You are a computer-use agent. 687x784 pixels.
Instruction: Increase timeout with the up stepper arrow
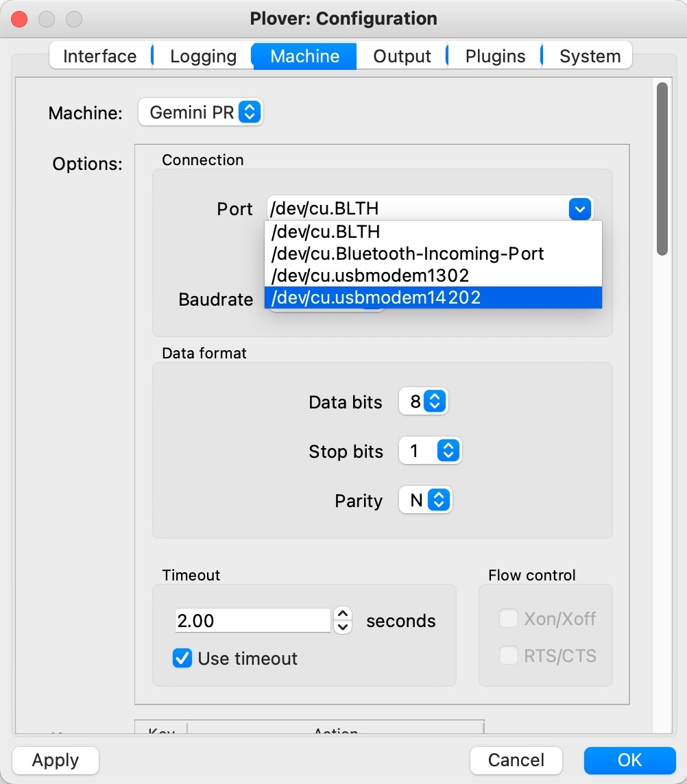click(343, 613)
